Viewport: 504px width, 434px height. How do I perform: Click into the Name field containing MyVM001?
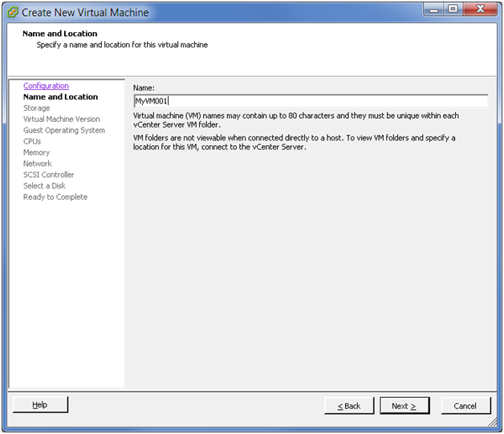[311, 101]
